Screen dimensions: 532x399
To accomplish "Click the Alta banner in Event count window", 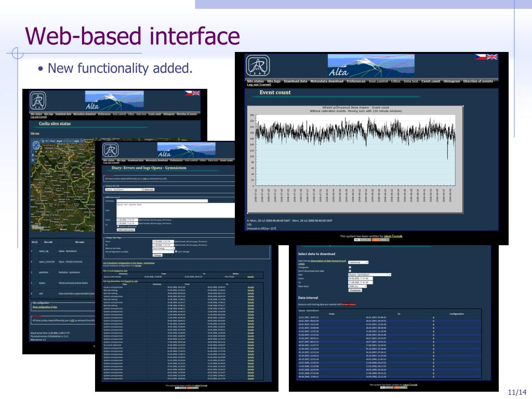I will pyautogui.click(x=371, y=66).
